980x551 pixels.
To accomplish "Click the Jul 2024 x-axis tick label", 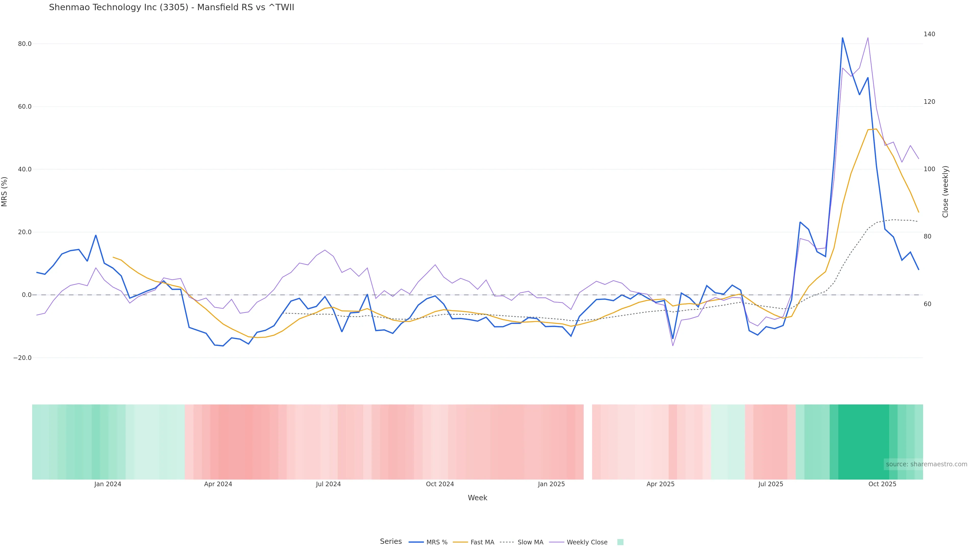I will [328, 484].
